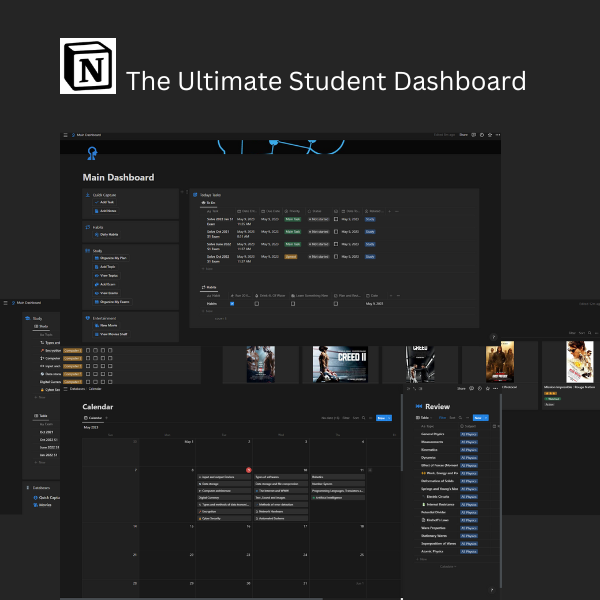Screen dimensions: 600x600
Task: Click Add Task button under Quick Capture
Action: 105,202
